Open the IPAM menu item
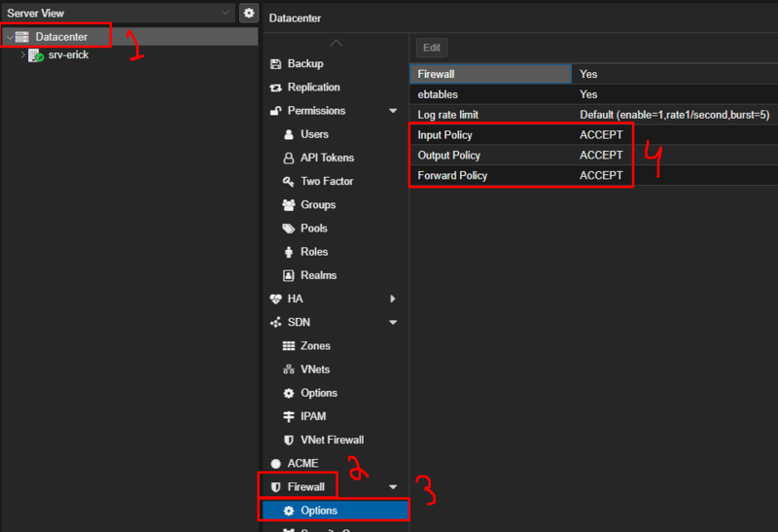 pyautogui.click(x=336, y=416)
